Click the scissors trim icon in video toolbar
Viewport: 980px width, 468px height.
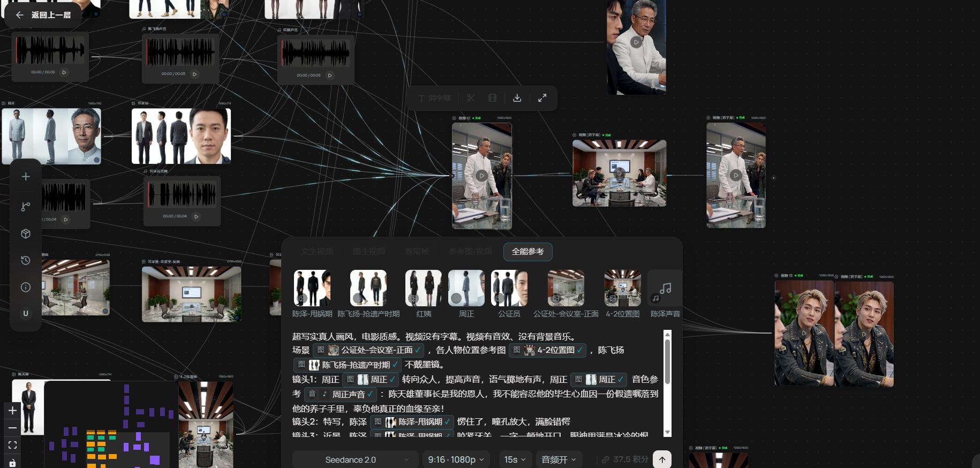(471, 98)
